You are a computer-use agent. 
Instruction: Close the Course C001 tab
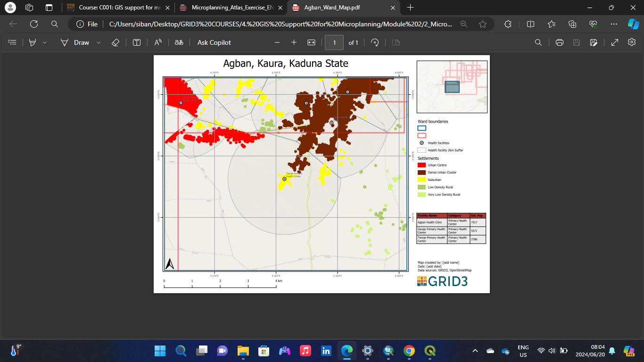(167, 8)
